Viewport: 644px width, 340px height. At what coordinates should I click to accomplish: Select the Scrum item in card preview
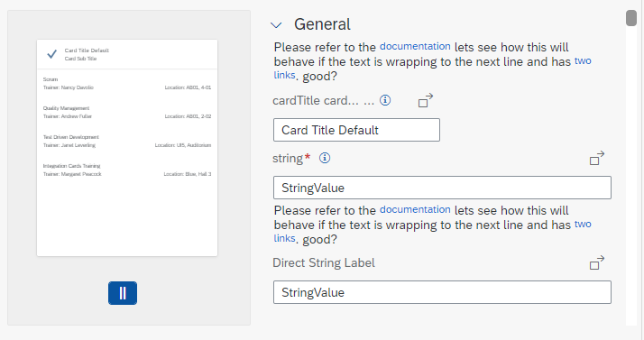(127, 83)
